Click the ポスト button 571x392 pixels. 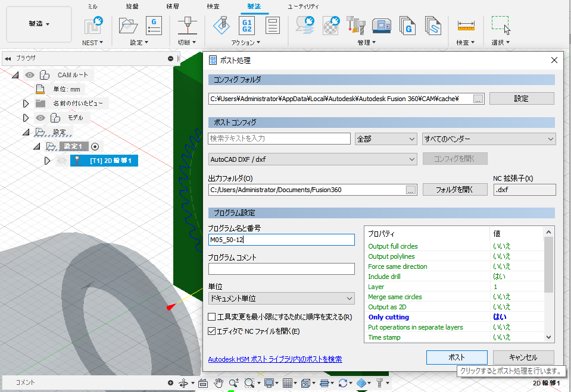[457, 357]
